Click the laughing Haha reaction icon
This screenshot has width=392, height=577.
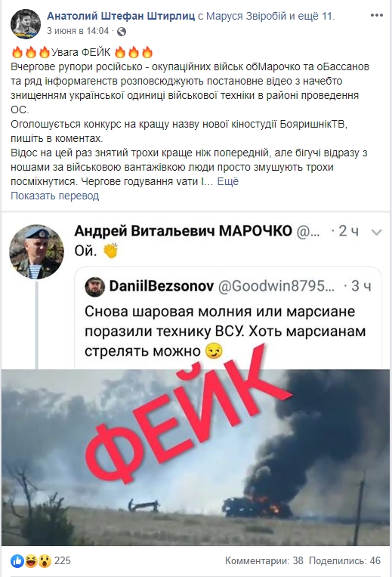click(x=31, y=561)
